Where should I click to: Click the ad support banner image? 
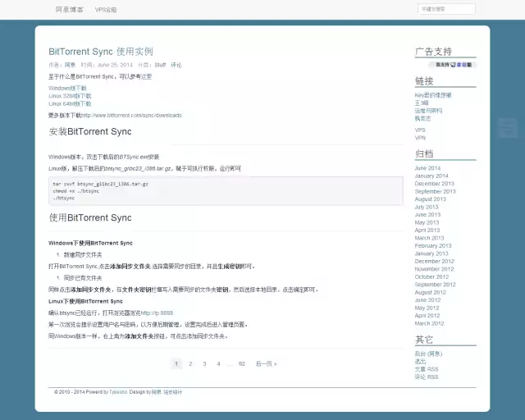coord(445,64)
